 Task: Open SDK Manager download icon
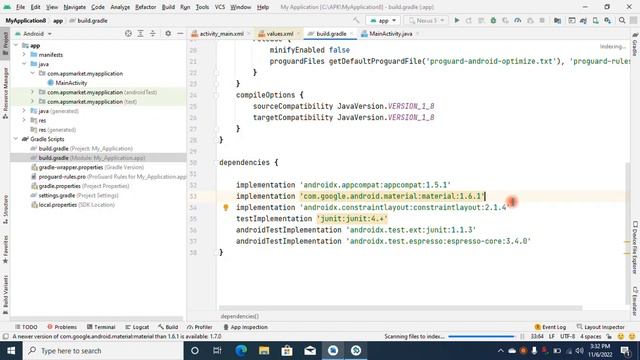click(608, 20)
